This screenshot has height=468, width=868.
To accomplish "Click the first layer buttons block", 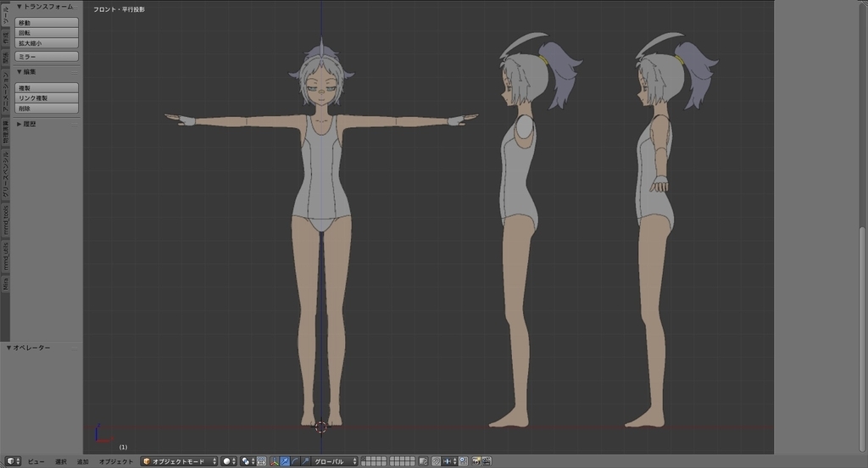I will (x=374, y=461).
